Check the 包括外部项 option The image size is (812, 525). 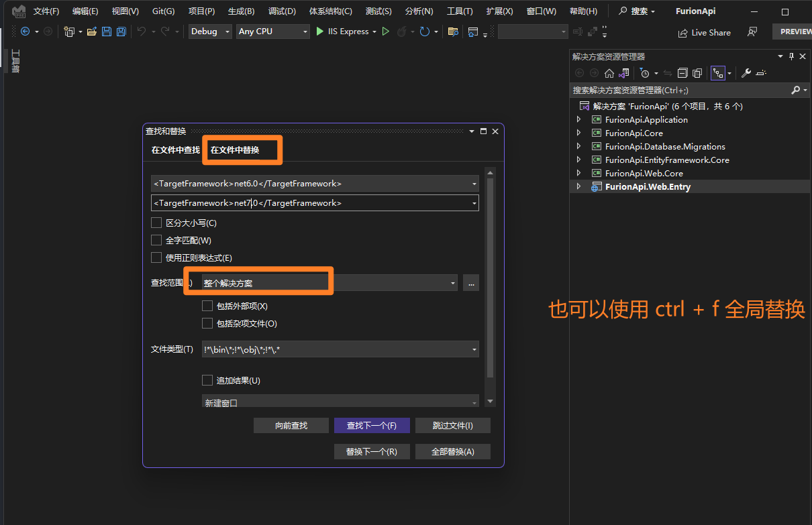click(x=207, y=306)
